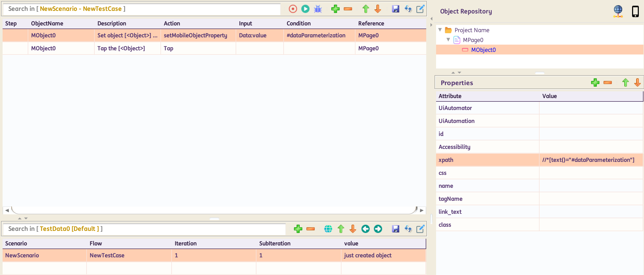The image size is (644, 275).
Task: Click the Record button in test case toolbar
Action: [x=293, y=9]
